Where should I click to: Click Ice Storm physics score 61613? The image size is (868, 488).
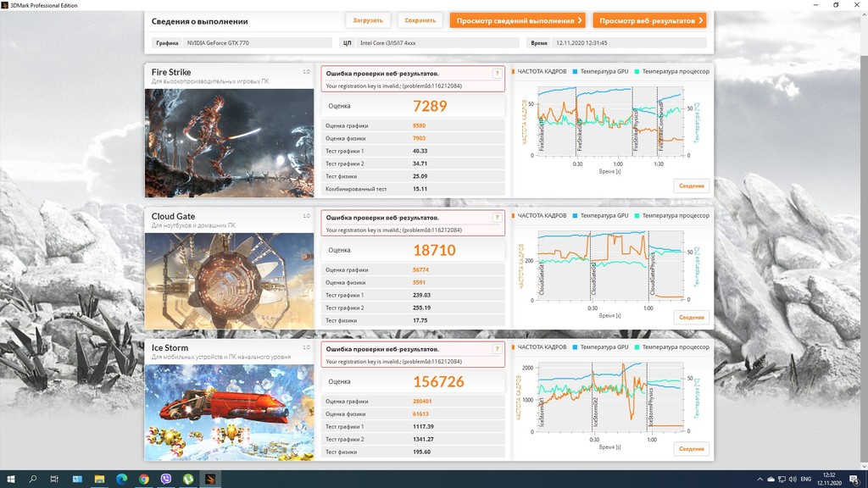click(x=420, y=413)
